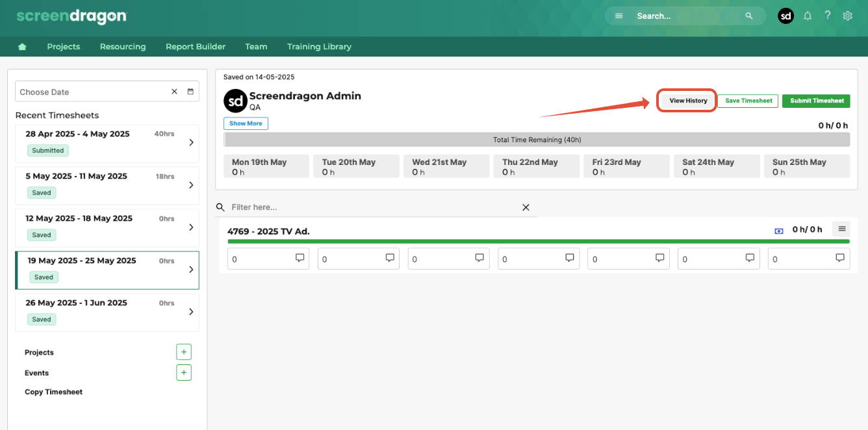Add an event with the Events plus button
868x430 pixels.
coord(184,373)
